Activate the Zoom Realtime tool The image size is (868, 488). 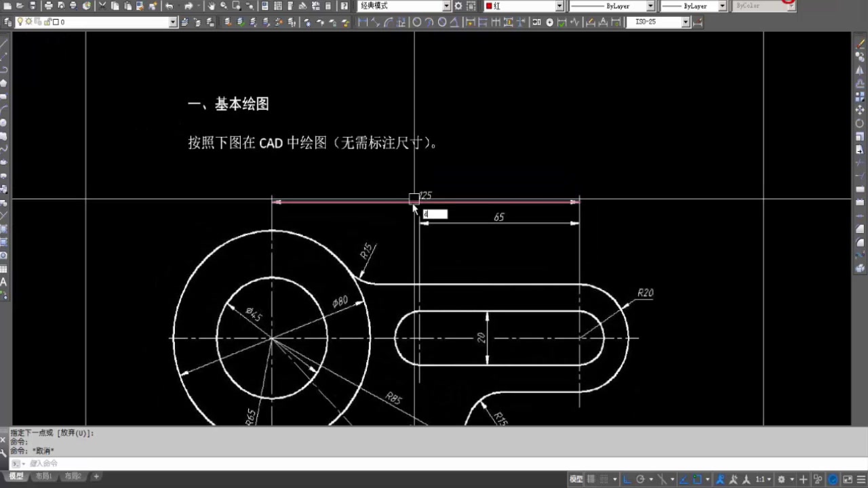223,5
